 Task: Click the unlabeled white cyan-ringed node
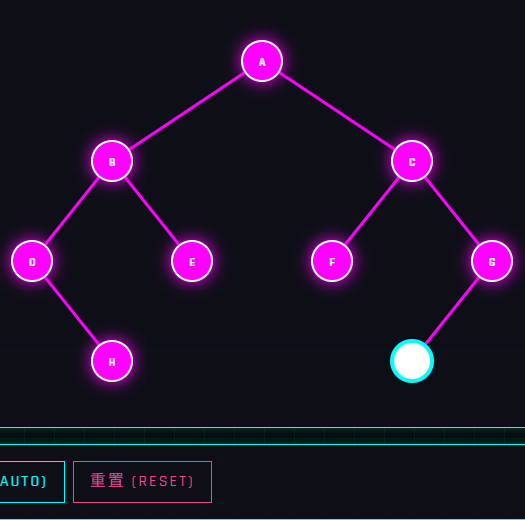pos(412,361)
